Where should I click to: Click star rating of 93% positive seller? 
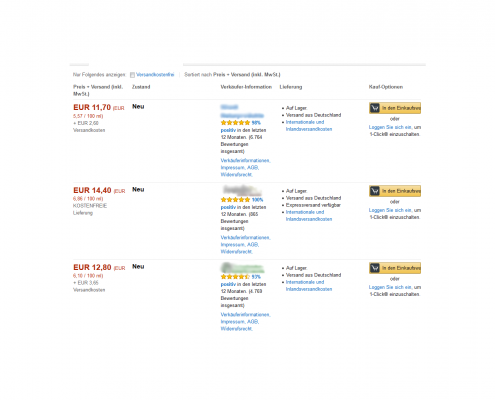[235, 277]
